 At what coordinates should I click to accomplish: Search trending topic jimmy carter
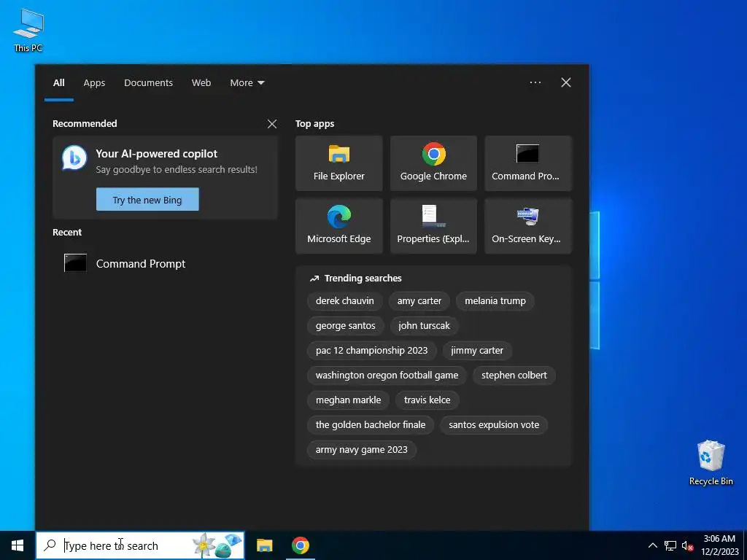click(x=477, y=351)
